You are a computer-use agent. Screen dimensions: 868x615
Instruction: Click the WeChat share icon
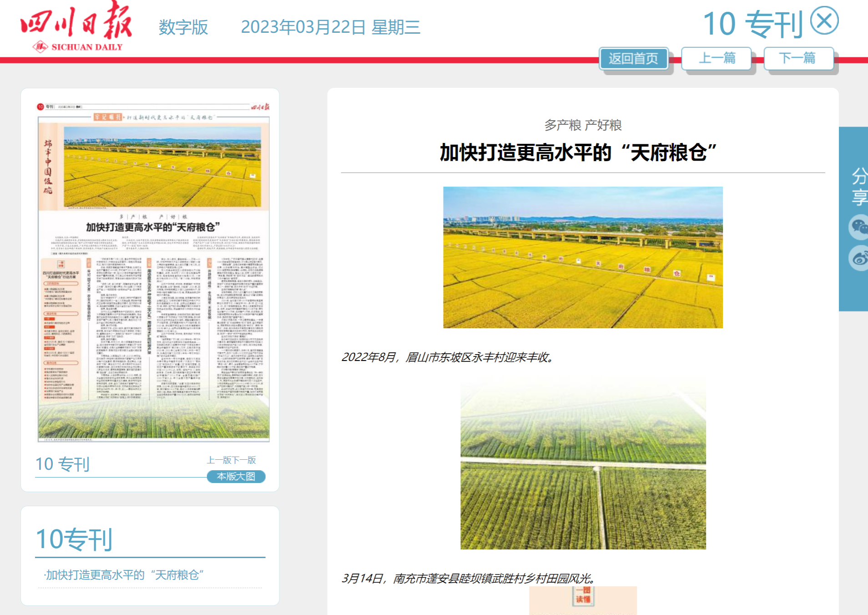[x=859, y=226]
